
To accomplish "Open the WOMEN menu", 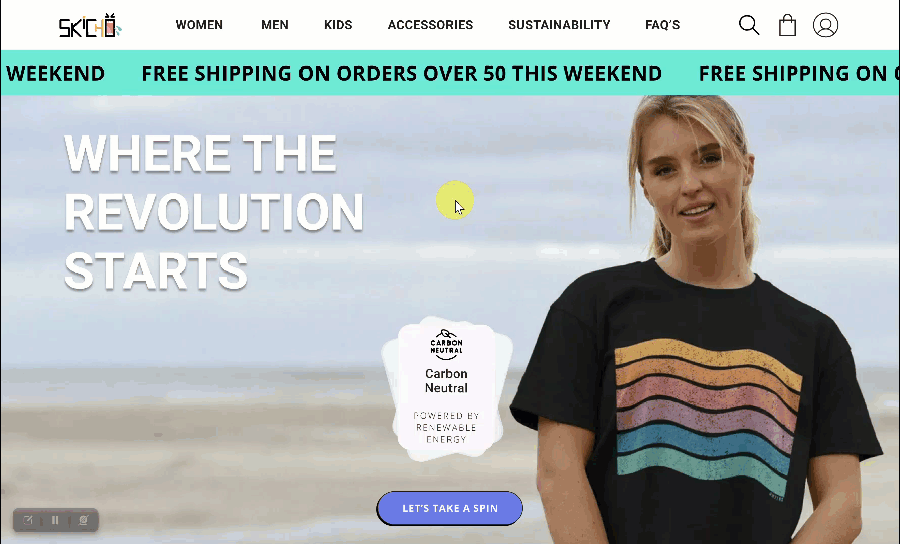I will click(x=199, y=25).
